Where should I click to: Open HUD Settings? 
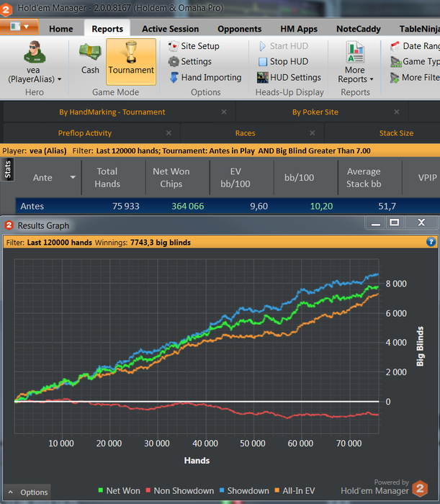click(289, 78)
